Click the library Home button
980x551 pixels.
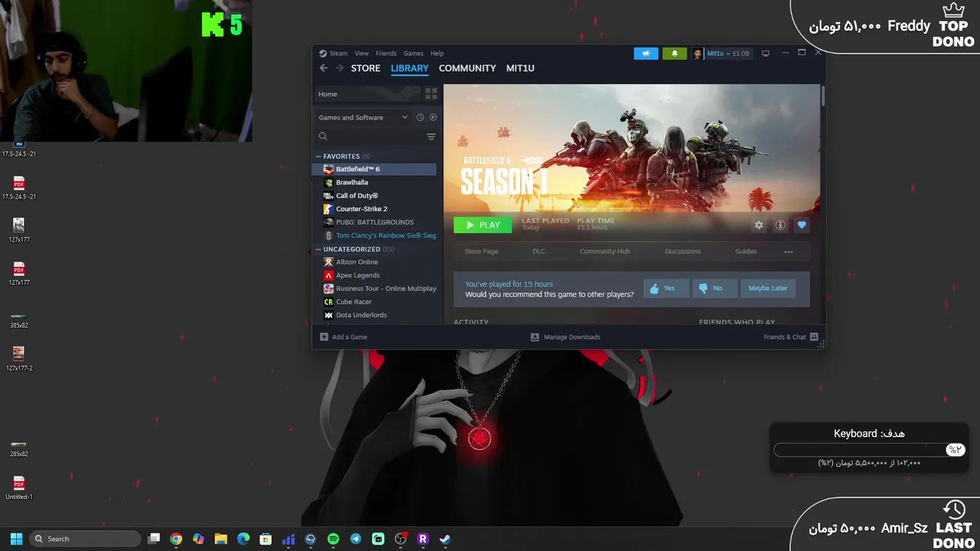367,94
